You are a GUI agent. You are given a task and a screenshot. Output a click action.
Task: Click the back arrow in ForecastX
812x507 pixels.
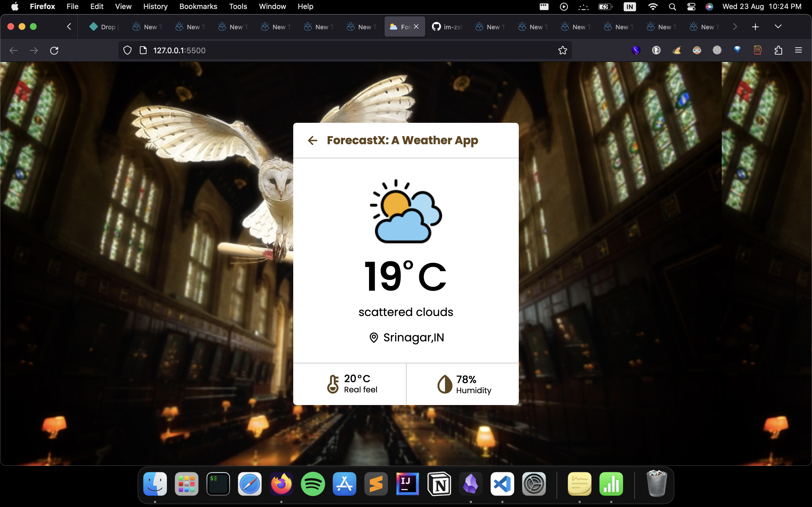coord(313,140)
